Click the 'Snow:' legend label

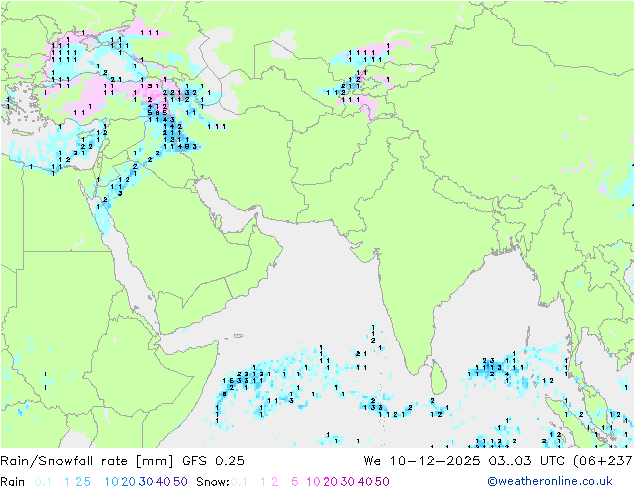pos(213,482)
